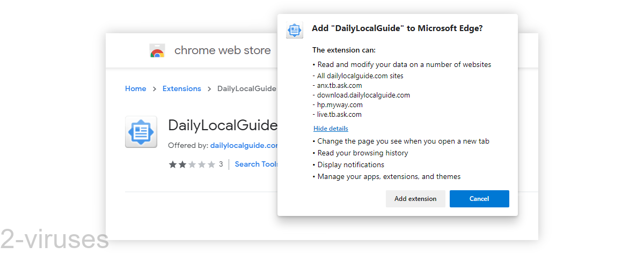
Task: Open the dailylocalguide.com publisher link
Action: [x=244, y=145]
